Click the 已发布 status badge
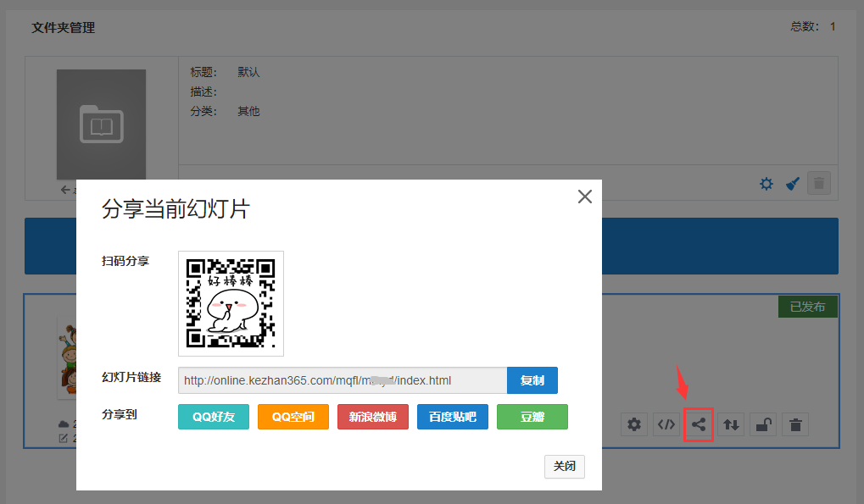864x504 pixels. click(x=808, y=307)
